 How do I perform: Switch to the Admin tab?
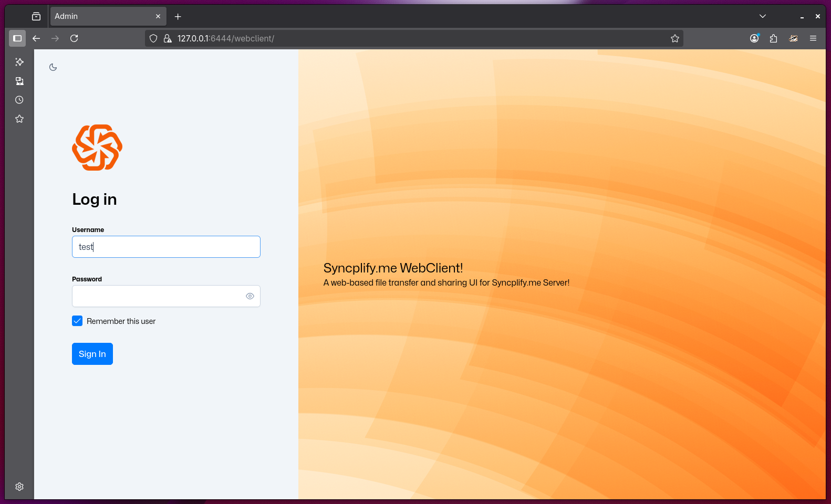(108, 16)
